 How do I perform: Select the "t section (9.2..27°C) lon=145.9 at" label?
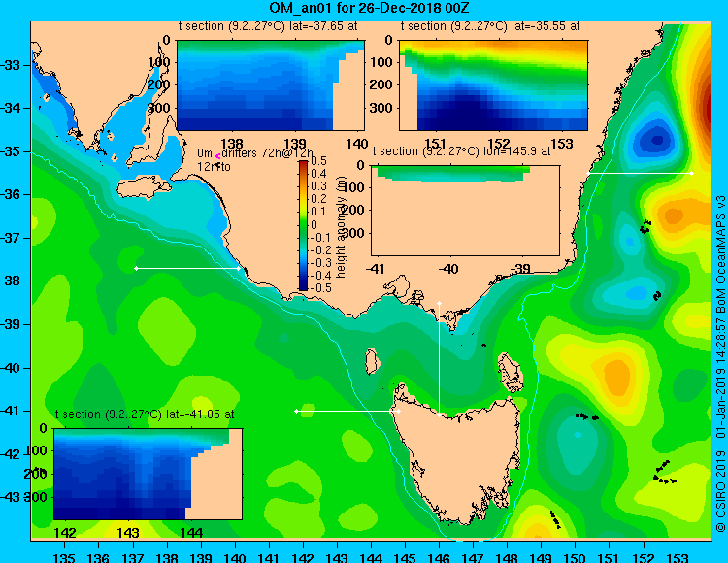(461, 151)
